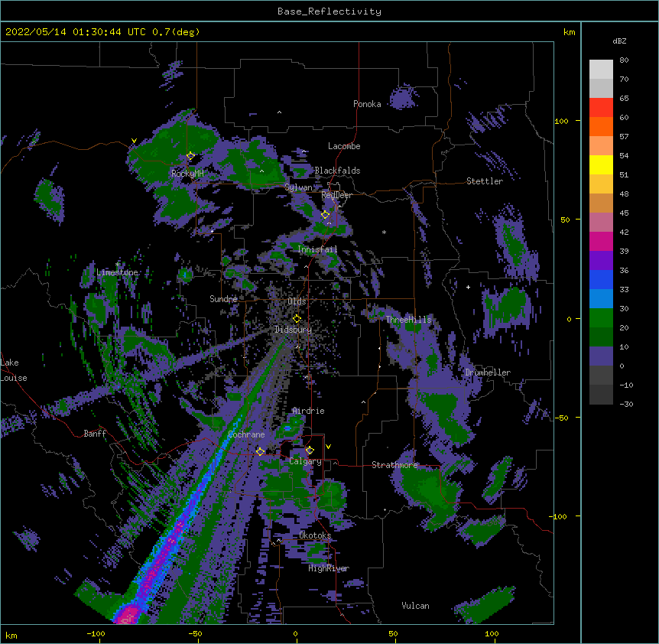659x644 pixels.
Task: Select the Vulcan label
Action: pos(415,606)
